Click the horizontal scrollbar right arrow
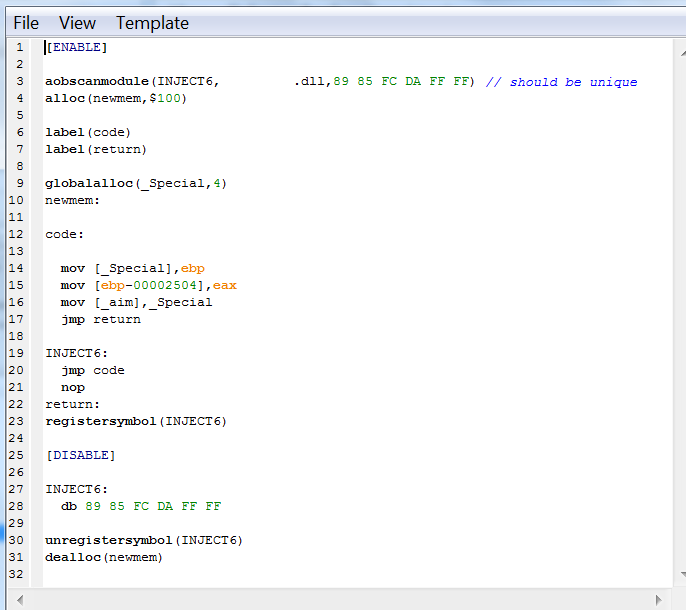The width and height of the screenshot is (686, 610). tap(658, 599)
